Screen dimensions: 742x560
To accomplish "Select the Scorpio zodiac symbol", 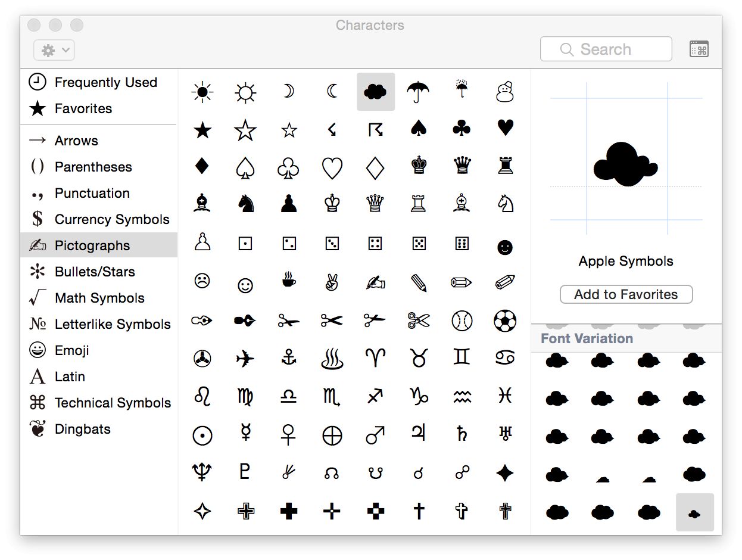I will tap(332, 397).
